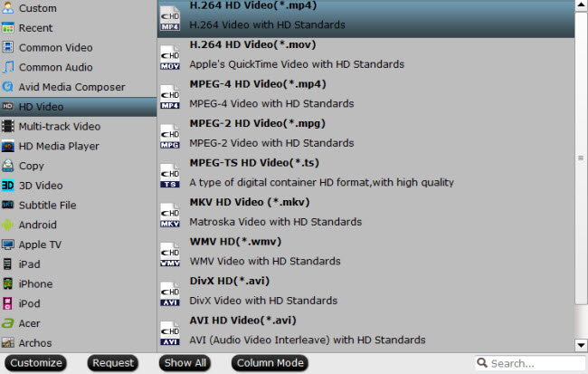The height and width of the screenshot is (374, 588).
Task: Click the search magnifier icon
Action: tap(482, 363)
